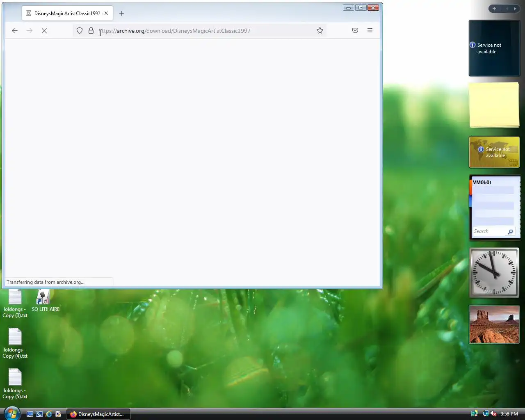Screen dimensions: 525x420
Task: Maximize the Firefox window
Action: point(361,8)
